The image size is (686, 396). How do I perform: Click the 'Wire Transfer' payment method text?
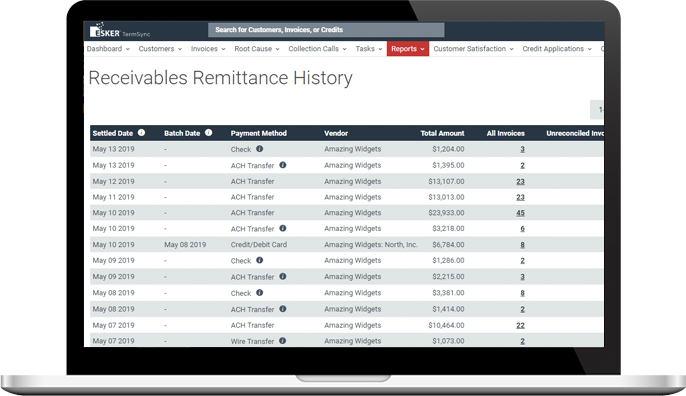coord(252,341)
